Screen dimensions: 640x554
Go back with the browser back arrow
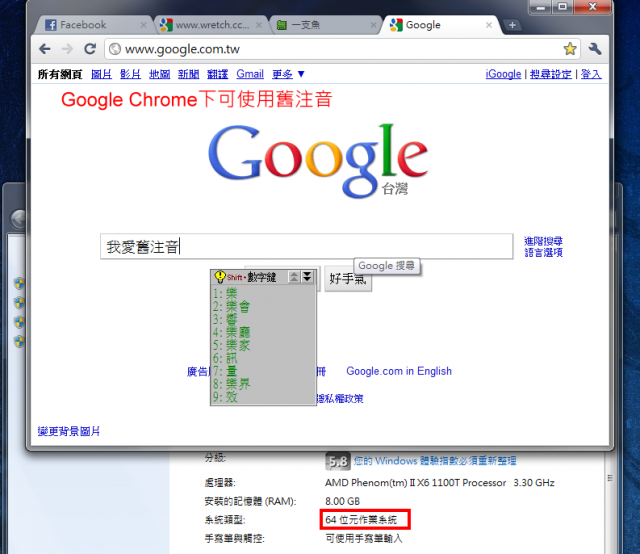(x=45, y=49)
